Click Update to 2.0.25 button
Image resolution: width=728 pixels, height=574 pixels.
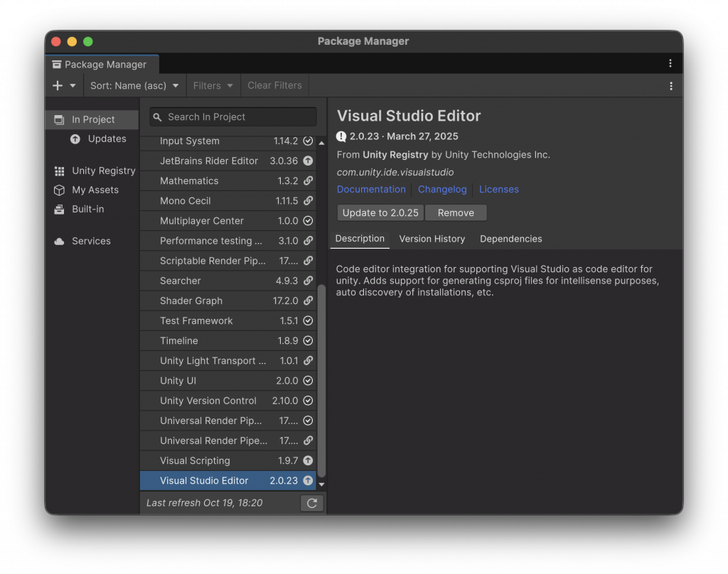coord(380,212)
